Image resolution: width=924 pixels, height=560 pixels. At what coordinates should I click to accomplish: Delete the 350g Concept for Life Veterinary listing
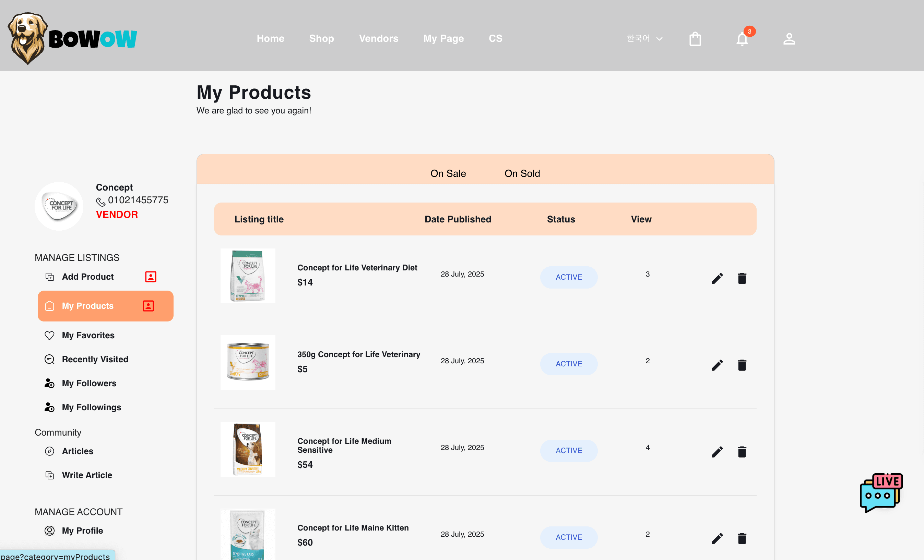[x=742, y=365]
